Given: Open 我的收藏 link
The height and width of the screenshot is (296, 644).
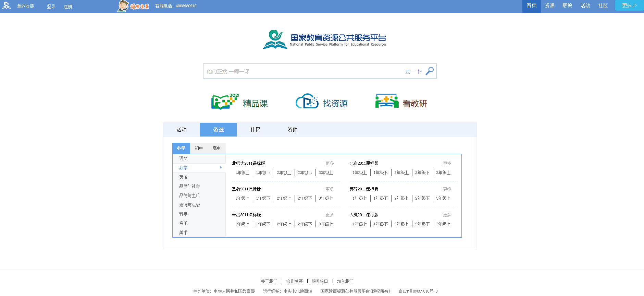Looking at the screenshot, I should click(26, 7).
